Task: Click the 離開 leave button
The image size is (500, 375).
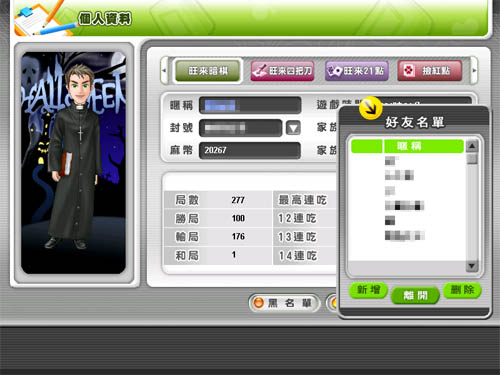Action: pyautogui.click(x=415, y=295)
